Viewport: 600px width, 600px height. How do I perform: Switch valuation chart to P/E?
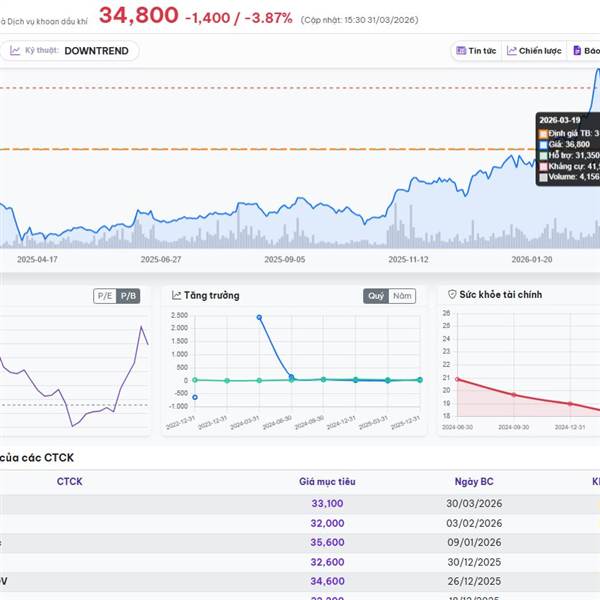[x=104, y=296]
